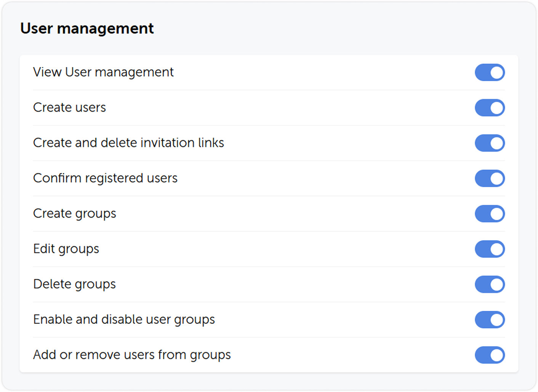Click the Confirm registered users label
This screenshot has width=538, height=392.
point(105,178)
